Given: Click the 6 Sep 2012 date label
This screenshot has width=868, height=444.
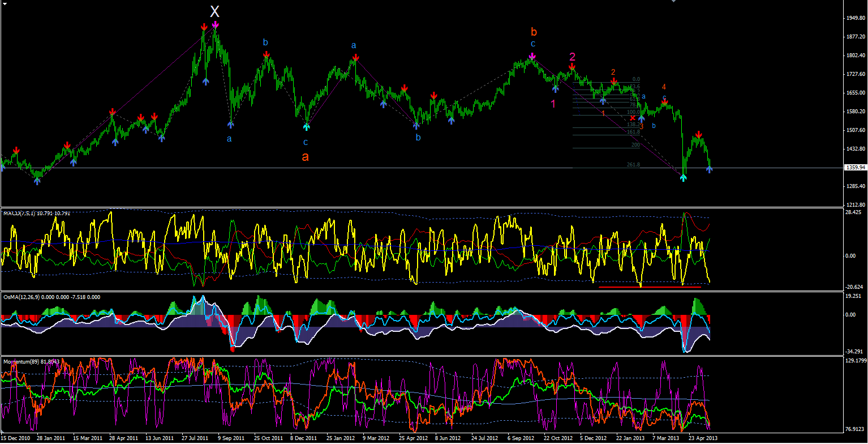Looking at the screenshot, I should pos(522,438).
